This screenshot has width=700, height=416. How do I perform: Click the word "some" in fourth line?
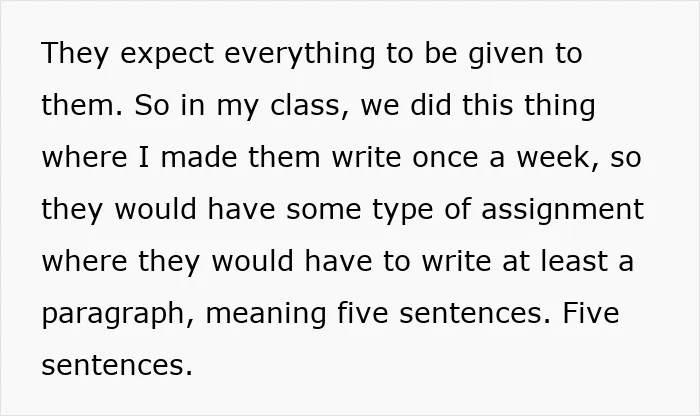coord(323,209)
